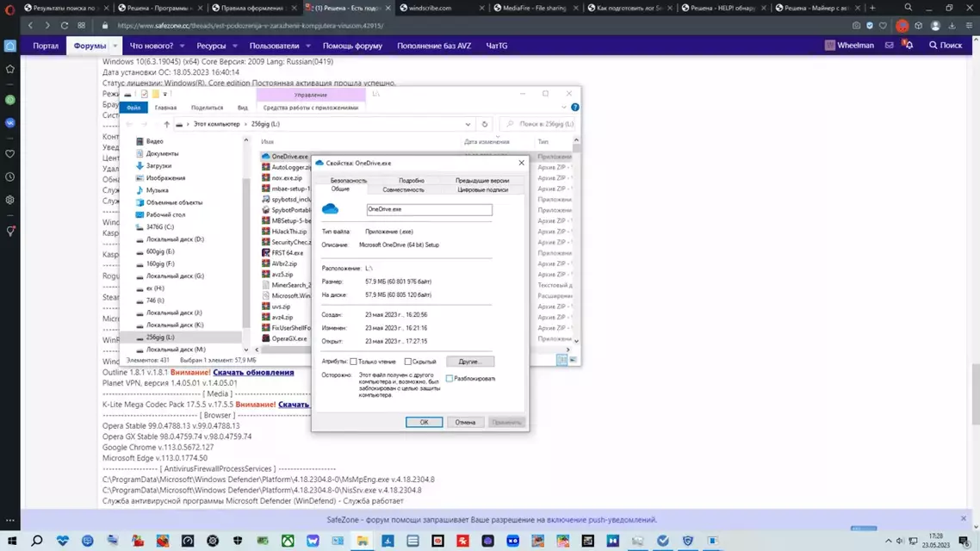Screen dimensions: 980x551
Task: Open File Explorer in the taskbar
Action: (363, 541)
